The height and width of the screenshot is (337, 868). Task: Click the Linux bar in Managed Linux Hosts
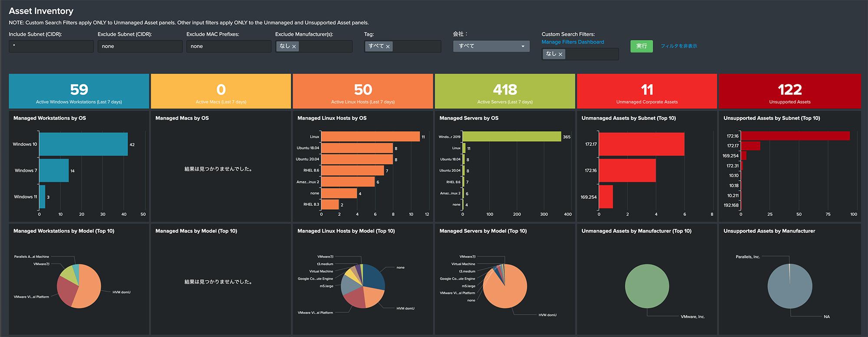tap(371, 137)
